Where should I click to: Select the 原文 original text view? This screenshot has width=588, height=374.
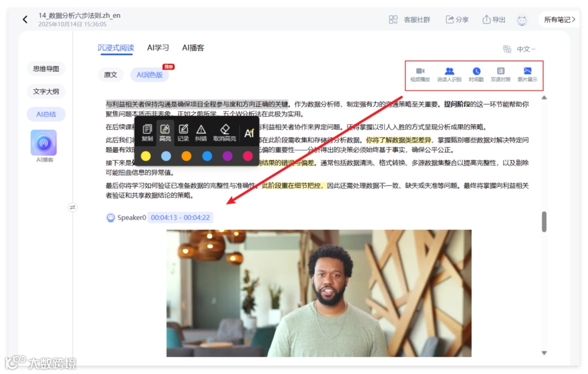[111, 75]
